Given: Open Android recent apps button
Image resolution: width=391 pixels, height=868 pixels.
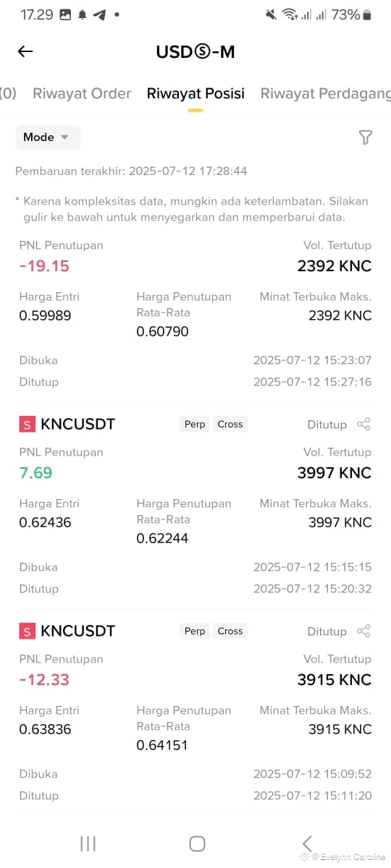Looking at the screenshot, I should pos(88,843).
